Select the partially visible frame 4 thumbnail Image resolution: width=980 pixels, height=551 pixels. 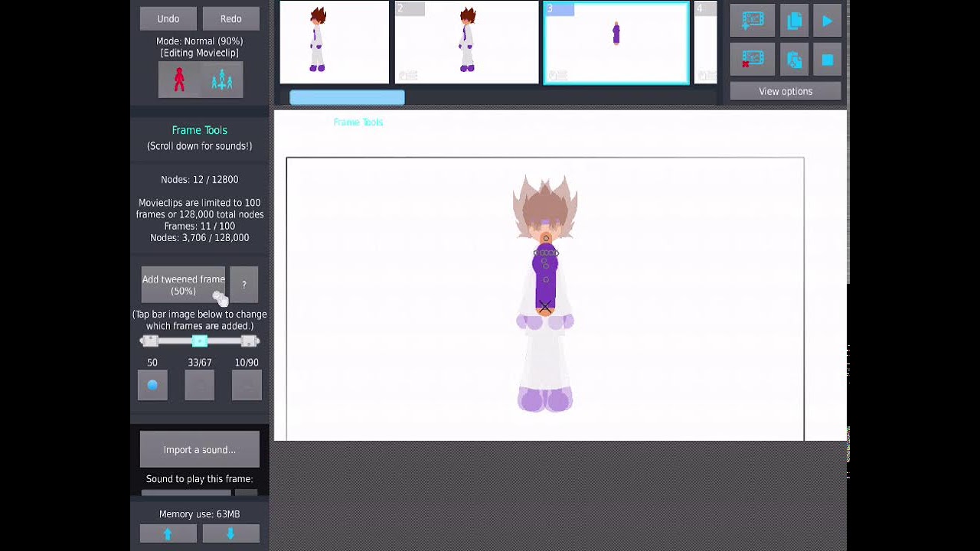point(705,41)
